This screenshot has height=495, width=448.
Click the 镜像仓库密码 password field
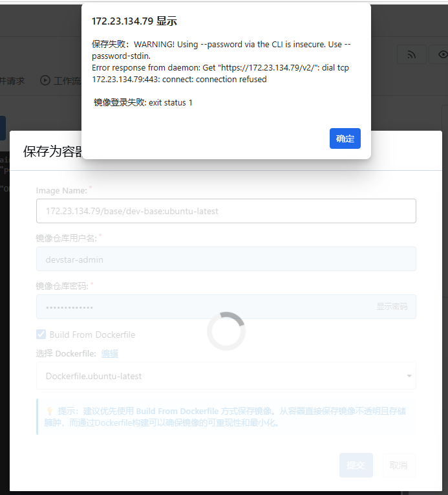(x=200, y=307)
